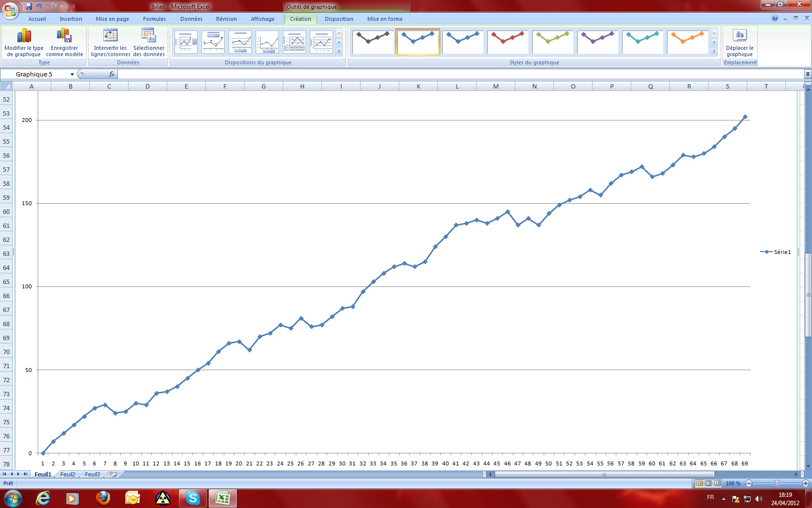The image size is (812, 508).
Task: Select the Normal view button in status bar
Action: [699, 483]
